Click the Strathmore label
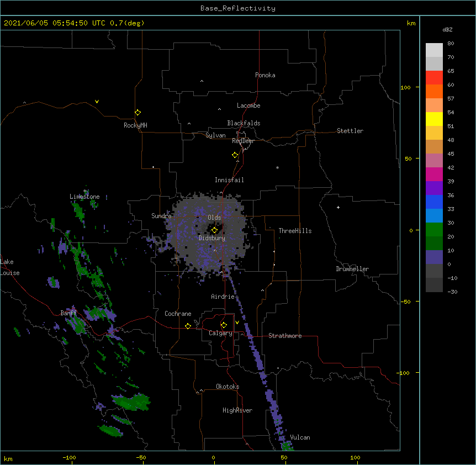Image resolution: width=476 pixels, height=465 pixels. 285,336
